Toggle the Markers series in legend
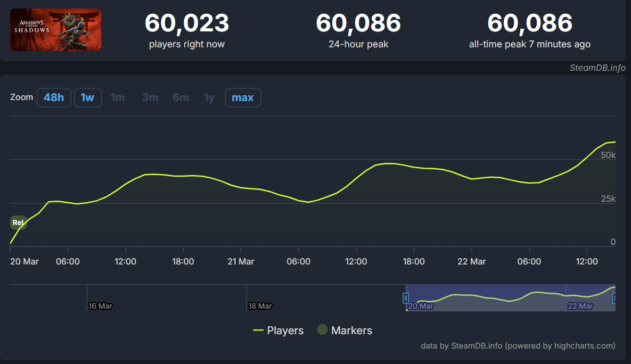 tap(345, 330)
